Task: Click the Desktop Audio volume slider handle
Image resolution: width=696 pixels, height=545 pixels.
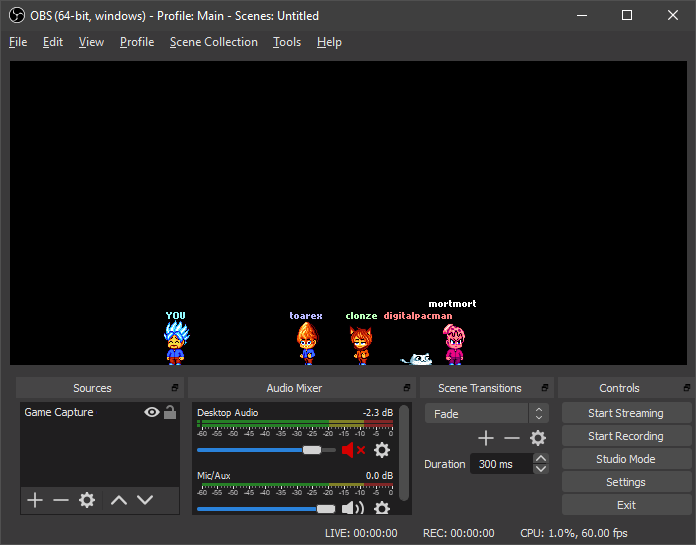Action: point(312,450)
